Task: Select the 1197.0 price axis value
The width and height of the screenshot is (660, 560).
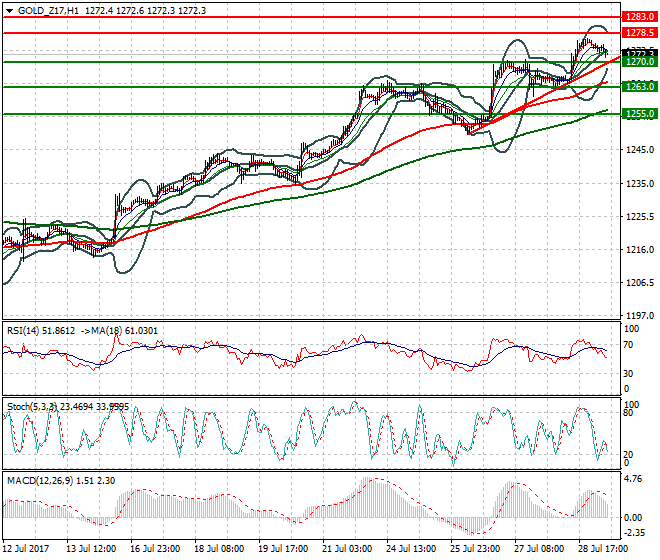Action: (640, 315)
